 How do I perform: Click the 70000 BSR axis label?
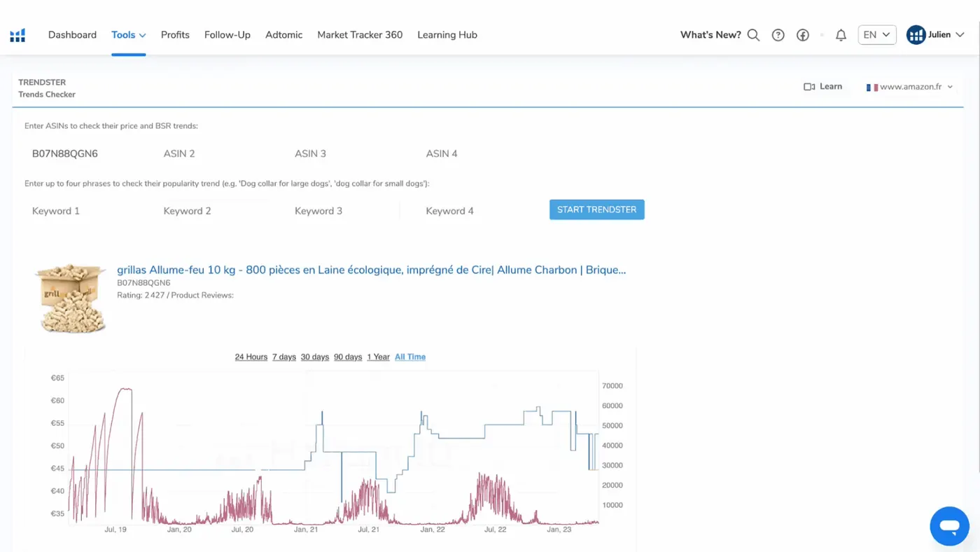tap(612, 386)
